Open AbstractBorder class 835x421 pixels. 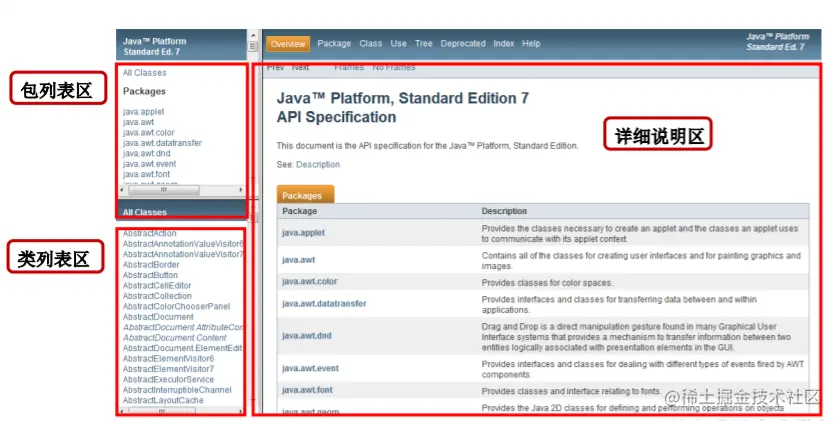(151, 265)
